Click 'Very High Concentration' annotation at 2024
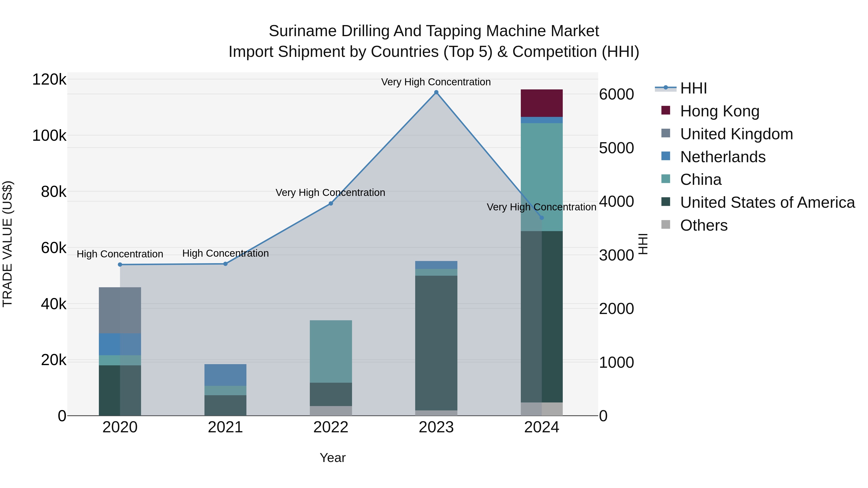868x488 pixels. coord(542,207)
